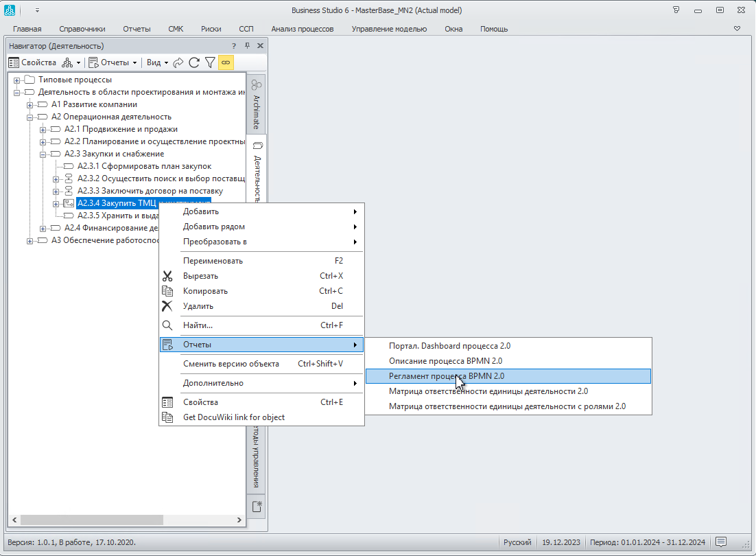Click the last icon tab in the side strip

tap(257, 507)
